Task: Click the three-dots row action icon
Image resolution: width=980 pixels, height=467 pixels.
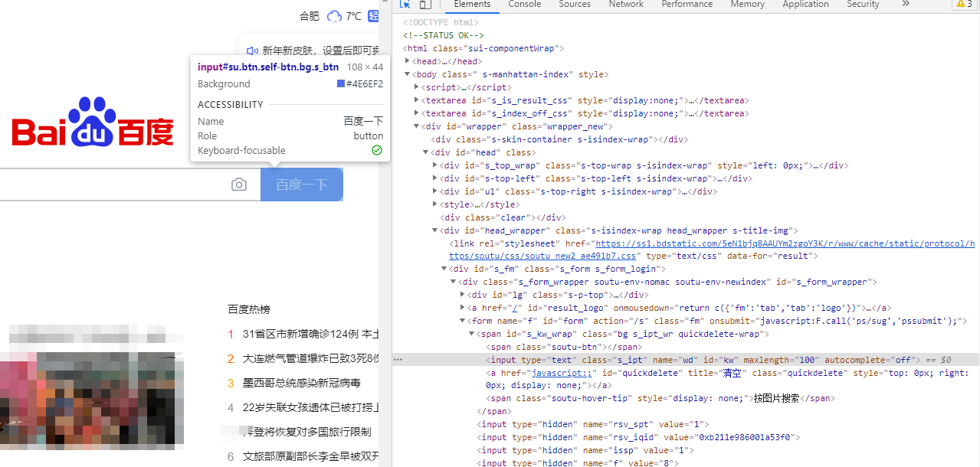Action: pyautogui.click(x=398, y=359)
